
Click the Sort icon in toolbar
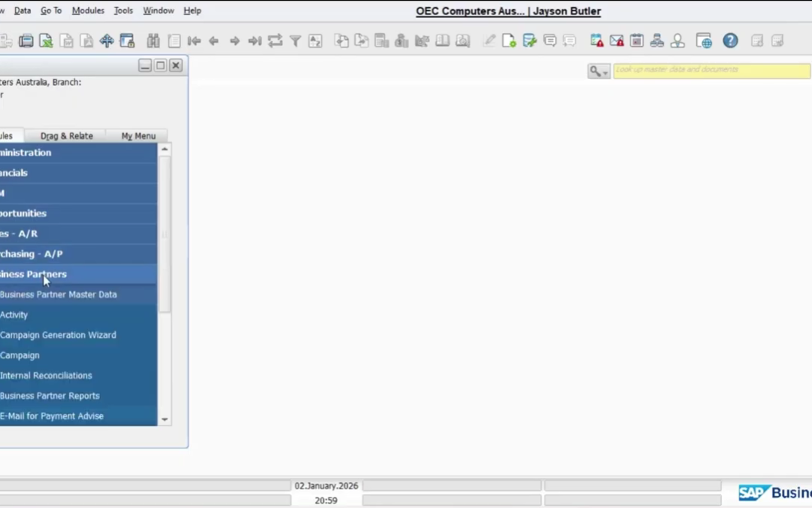[315, 41]
